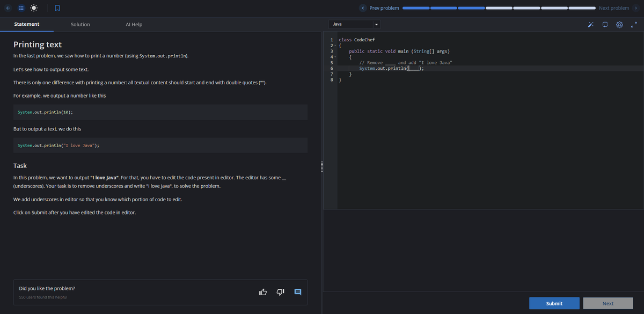Open the Java language dropdown
Viewport: 644px width, 314px height.
pos(354,25)
